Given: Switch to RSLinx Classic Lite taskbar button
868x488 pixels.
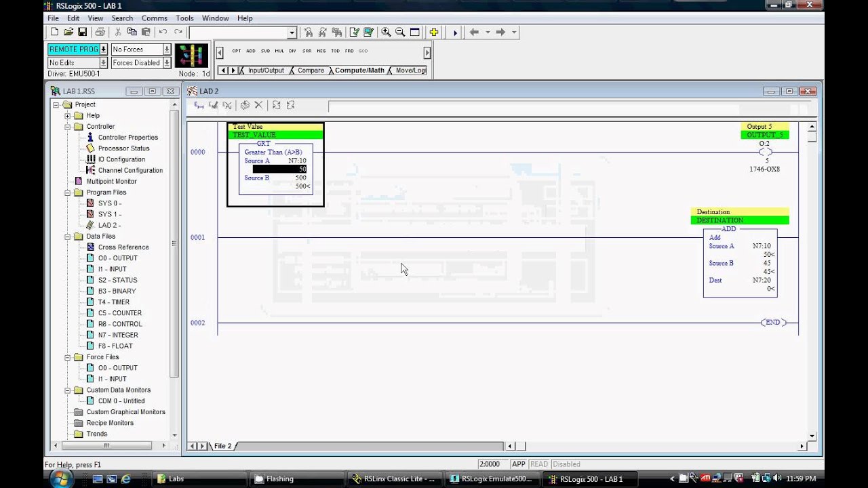Looking at the screenshot, I should pos(394,479).
